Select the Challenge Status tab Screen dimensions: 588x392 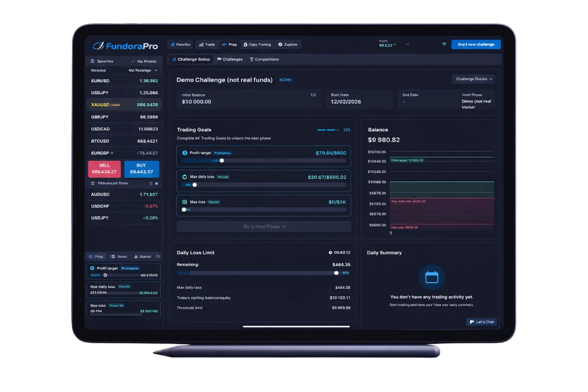[191, 59]
